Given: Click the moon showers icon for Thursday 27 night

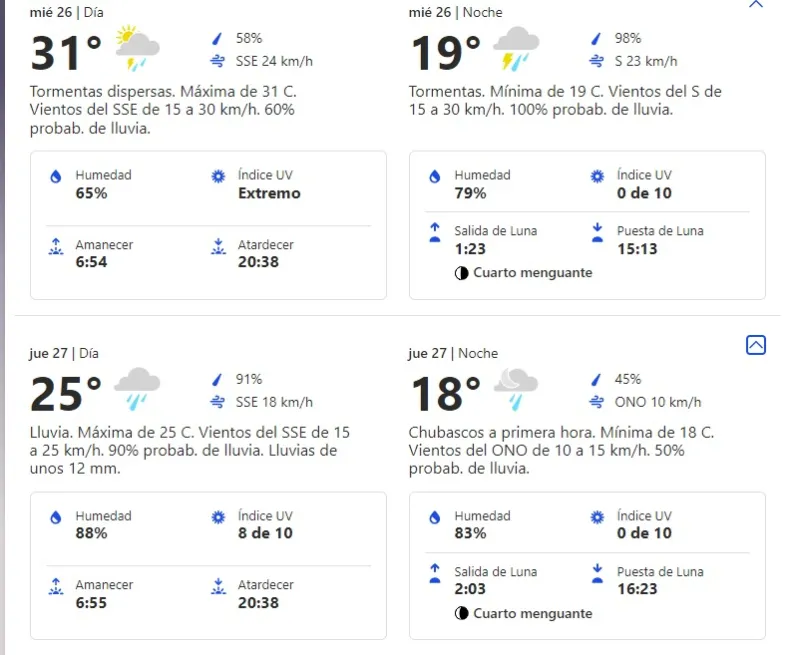Looking at the screenshot, I should point(517,389).
